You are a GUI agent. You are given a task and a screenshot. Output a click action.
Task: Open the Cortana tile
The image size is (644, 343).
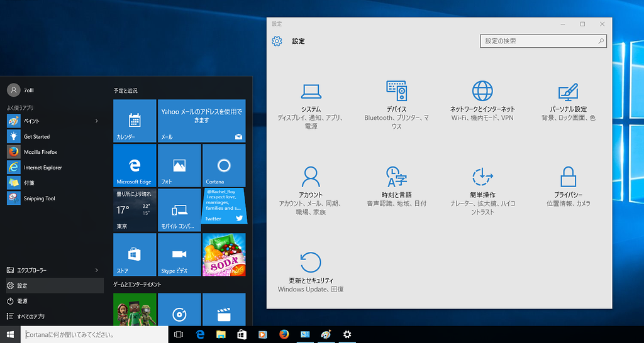224,165
